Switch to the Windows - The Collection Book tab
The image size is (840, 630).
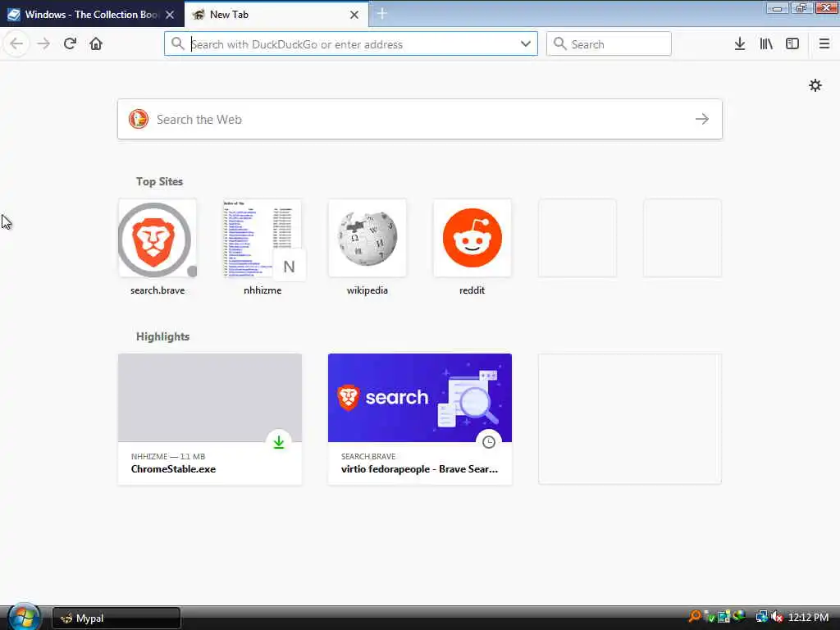(92, 15)
